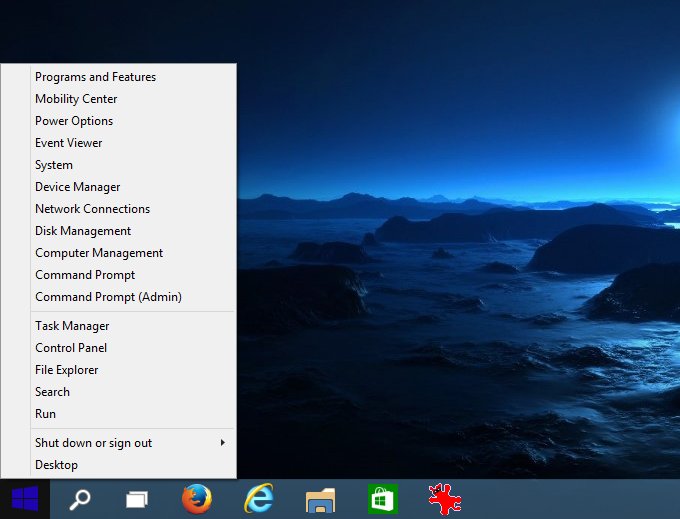
Task: Open Control Panel
Action: point(134,348)
